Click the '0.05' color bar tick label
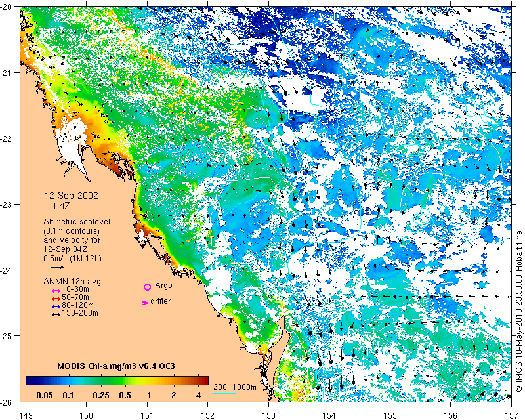 45,396
